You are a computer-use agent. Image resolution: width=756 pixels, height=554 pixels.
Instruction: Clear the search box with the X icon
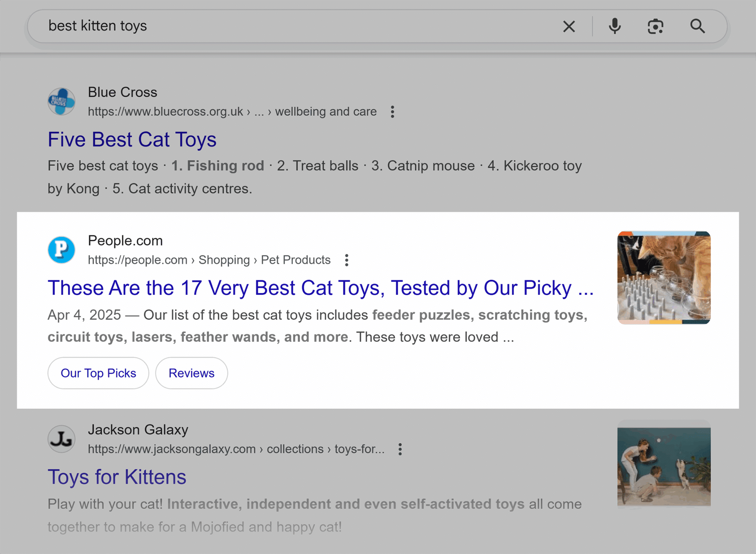569,26
